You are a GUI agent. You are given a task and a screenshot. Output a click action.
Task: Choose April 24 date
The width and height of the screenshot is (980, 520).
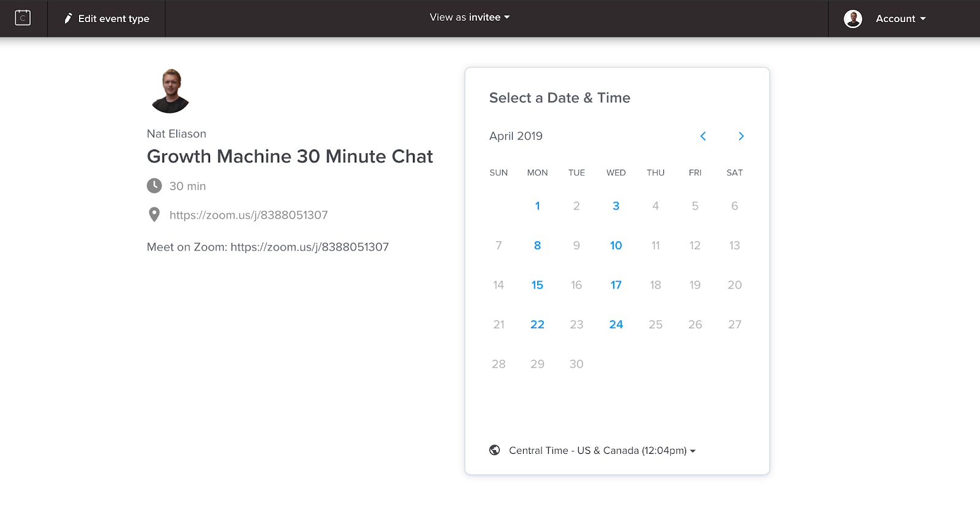pos(616,325)
